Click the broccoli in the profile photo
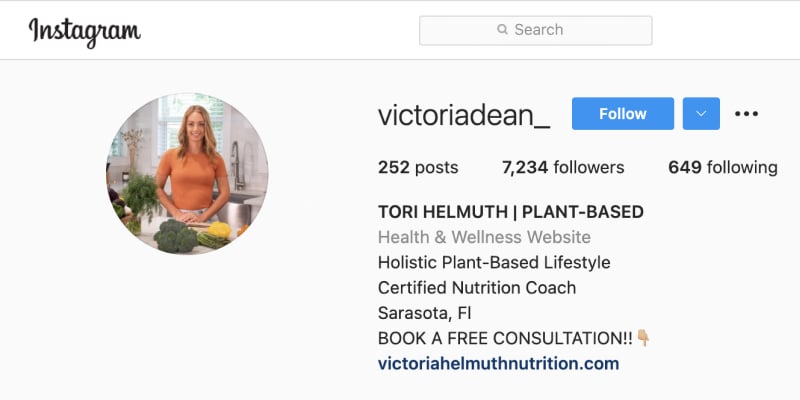The image size is (800, 400). click(x=174, y=236)
